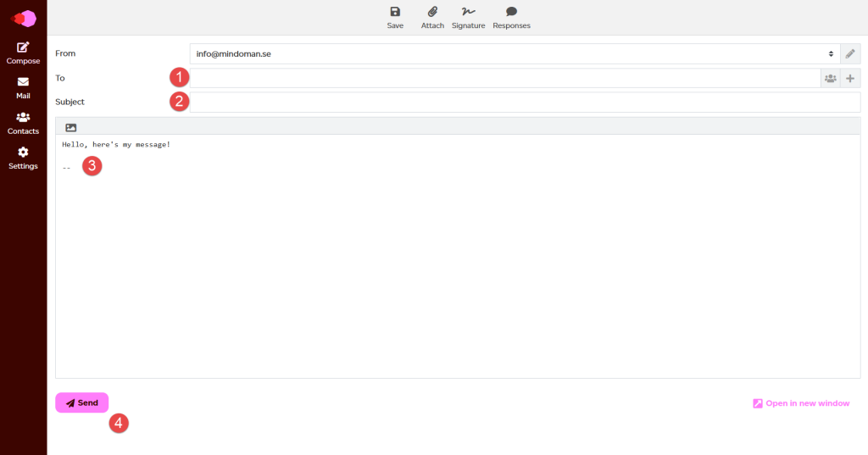Open the Responses speech bubble menu

click(x=511, y=18)
